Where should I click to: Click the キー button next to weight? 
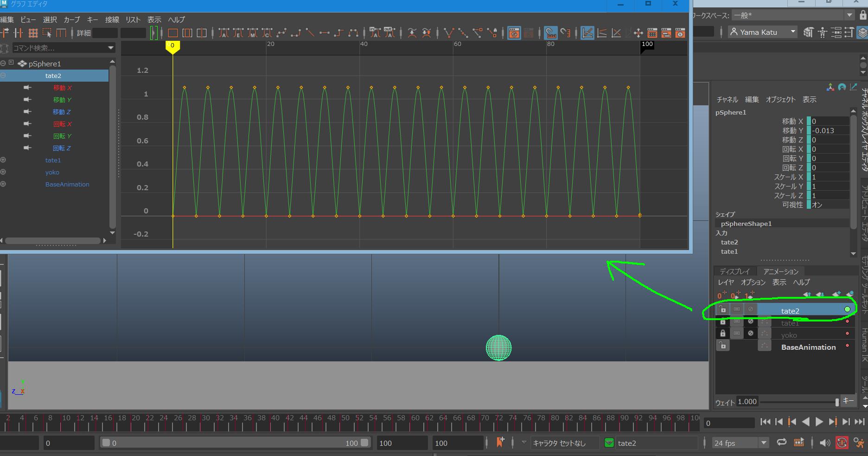848,401
